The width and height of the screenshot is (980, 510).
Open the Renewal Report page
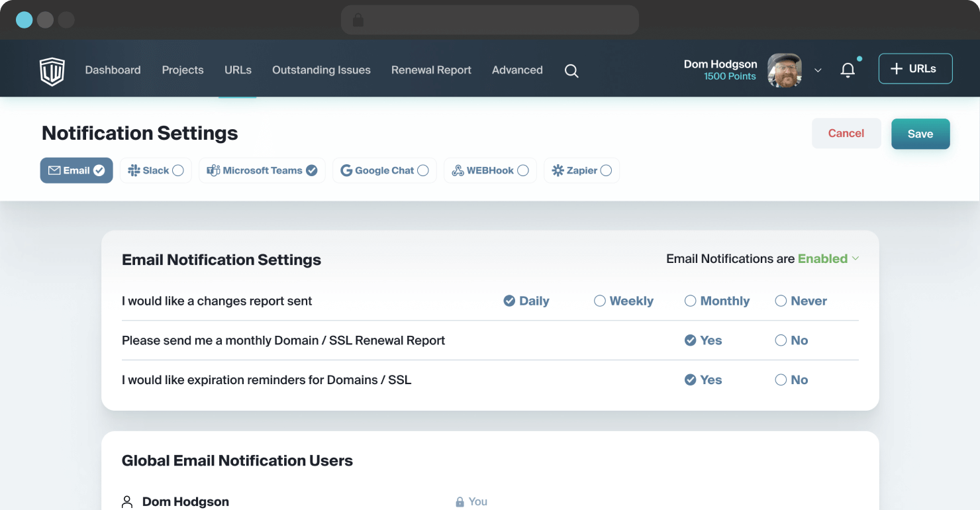pos(431,70)
